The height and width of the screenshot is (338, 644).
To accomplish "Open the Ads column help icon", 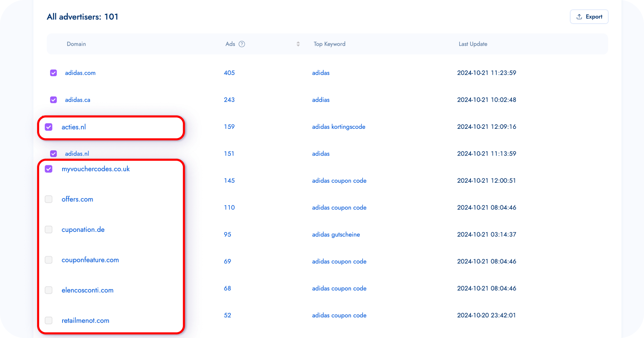I will coord(242,44).
